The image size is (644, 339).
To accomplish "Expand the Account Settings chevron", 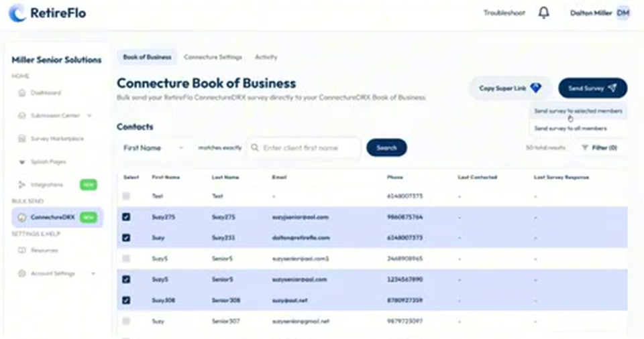I will [x=93, y=273].
